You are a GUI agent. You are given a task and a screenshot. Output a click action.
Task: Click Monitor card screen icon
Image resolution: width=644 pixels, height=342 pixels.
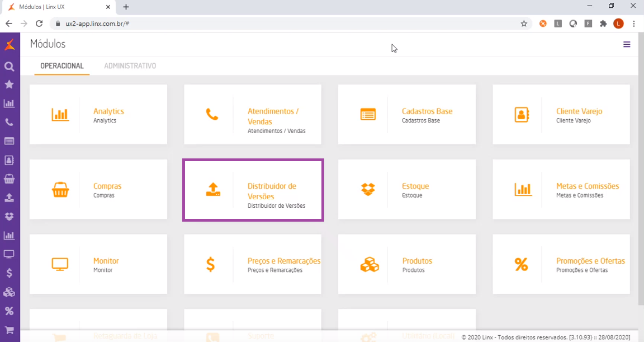tap(60, 264)
